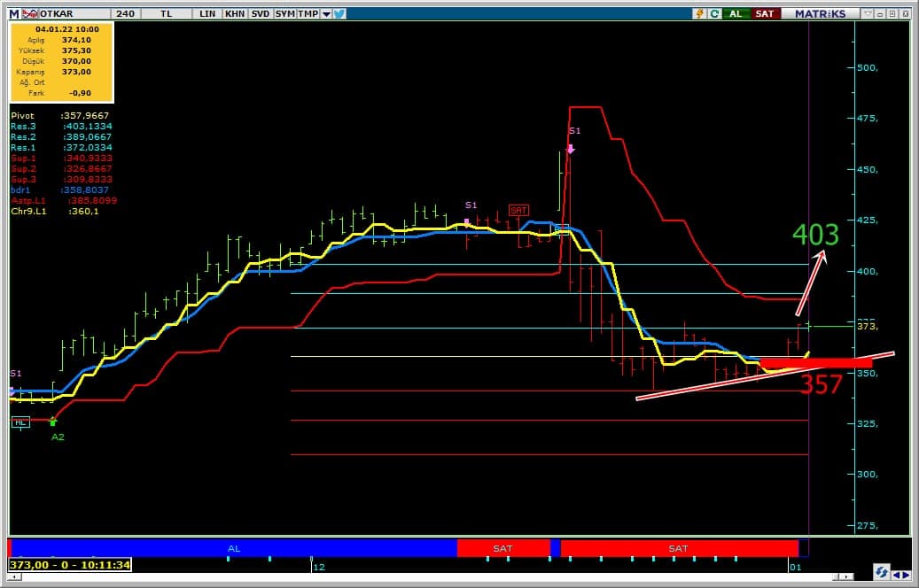This screenshot has width=919, height=588.
Task: Click the chart type icon beside OTKAR
Action: 29,13
